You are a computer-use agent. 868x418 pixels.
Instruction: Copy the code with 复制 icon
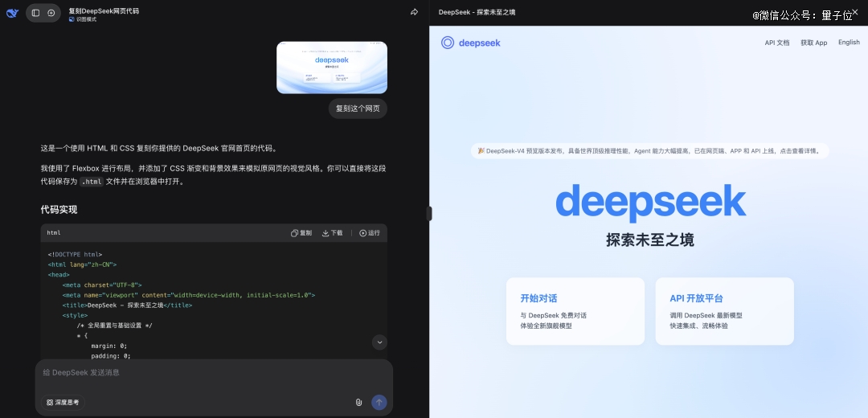[x=301, y=233]
